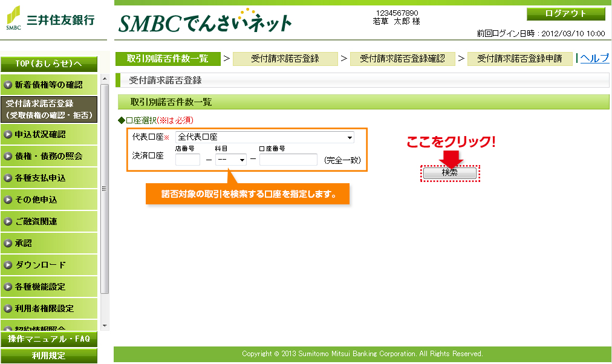Open the ダウンロード menu
Screen dimensions: 612x364
click(x=49, y=265)
